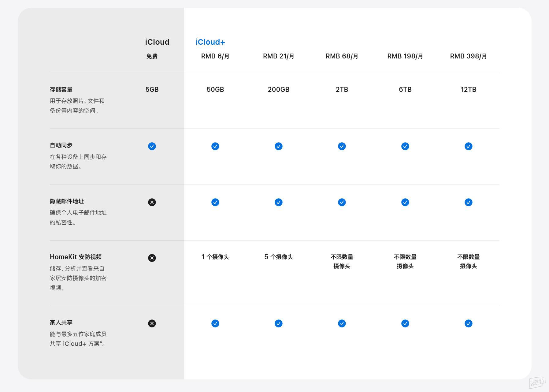Click the 自动同步 checkmark in the free iCloud column
The height and width of the screenshot is (392, 549).
152,146
